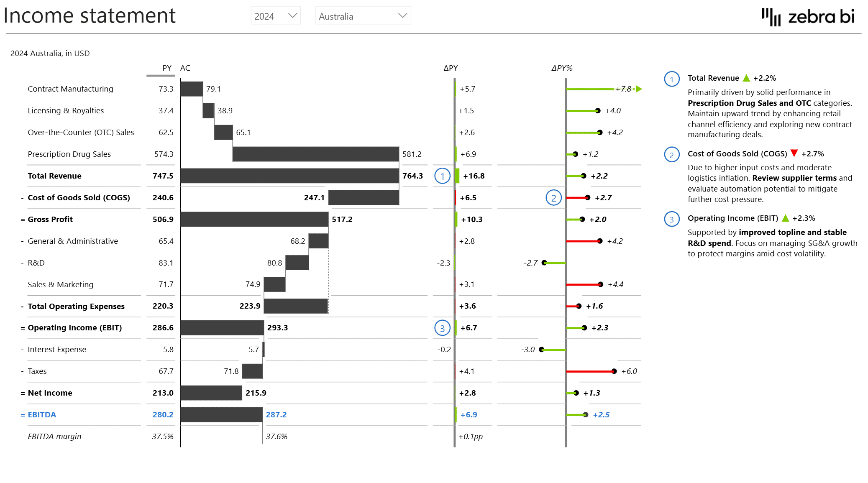Select the Prescription Drug Sales bar
868x483 pixels.
click(316, 154)
